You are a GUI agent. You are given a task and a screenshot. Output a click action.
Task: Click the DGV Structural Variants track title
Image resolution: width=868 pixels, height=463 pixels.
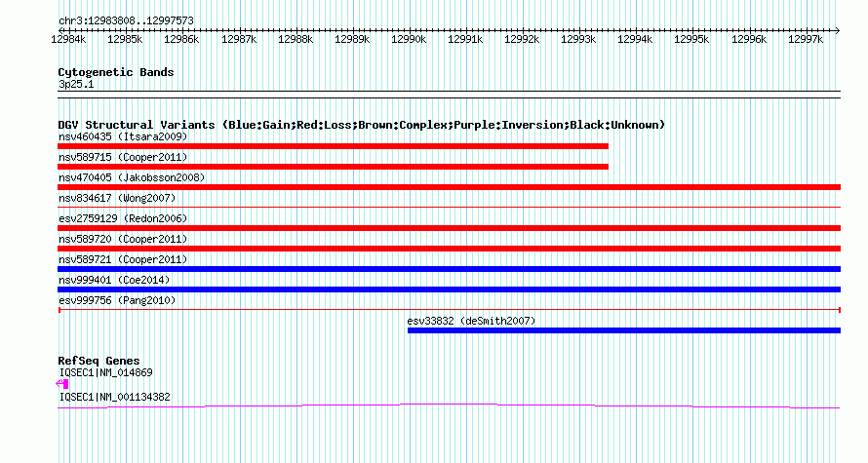click(362, 125)
